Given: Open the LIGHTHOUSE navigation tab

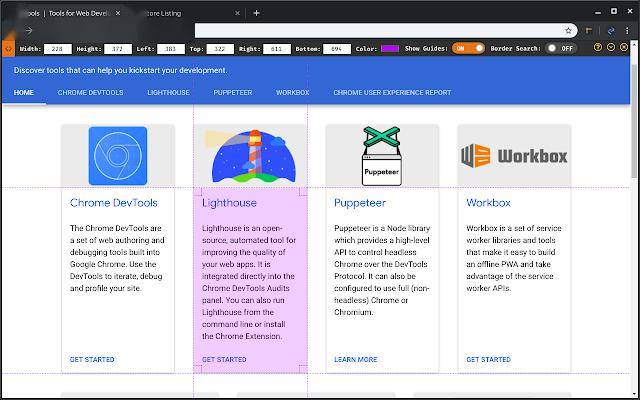Looking at the screenshot, I should click(x=168, y=93).
